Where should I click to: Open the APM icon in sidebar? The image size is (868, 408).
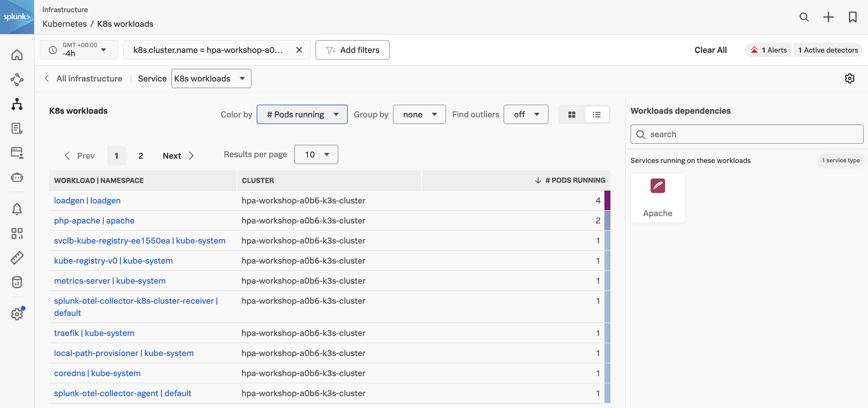(17, 80)
